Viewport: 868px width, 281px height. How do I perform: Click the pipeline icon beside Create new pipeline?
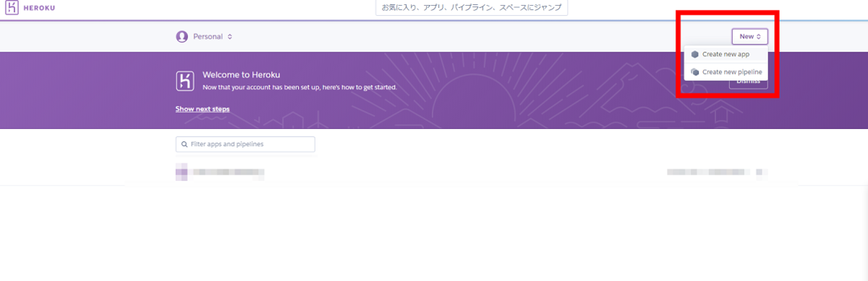click(x=695, y=72)
